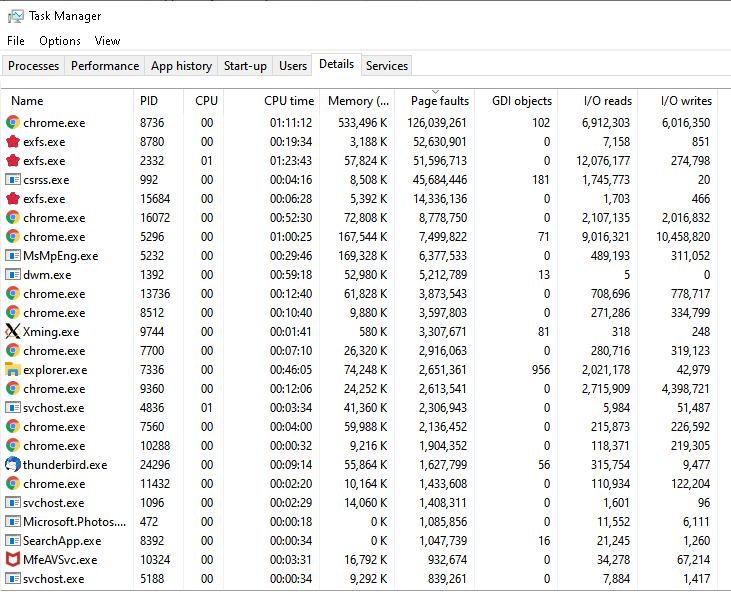Open the Options menu

pos(60,41)
